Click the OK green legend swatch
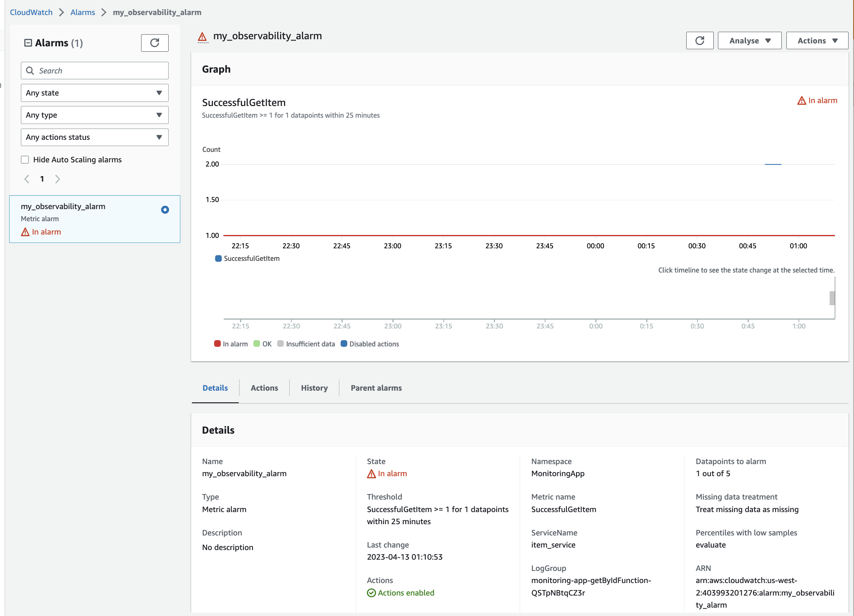854x616 pixels. pyautogui.click(x=257, y=344)
